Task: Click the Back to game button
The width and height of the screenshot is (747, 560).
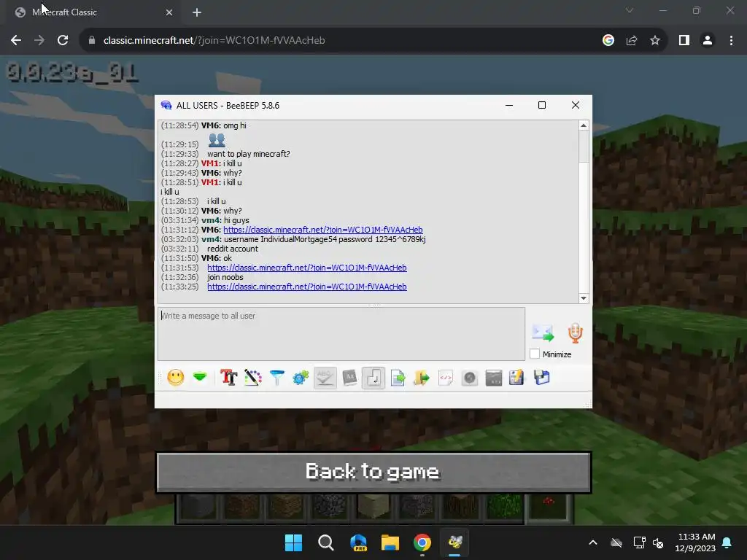Action: pyautogui.click(x=373, y=472)
